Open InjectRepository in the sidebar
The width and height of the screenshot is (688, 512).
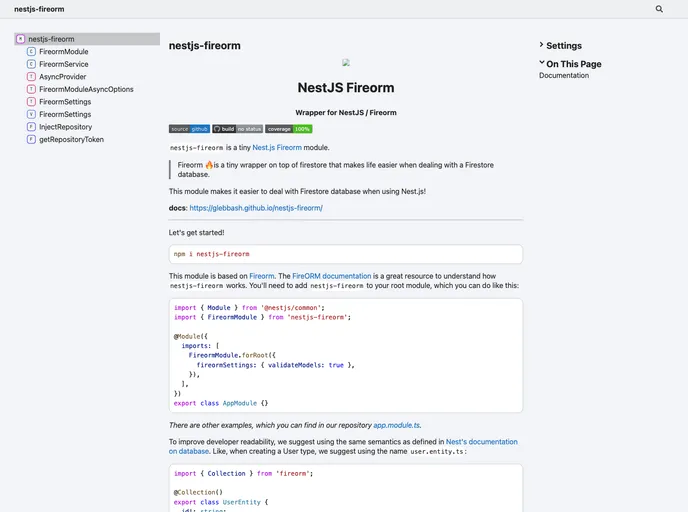tap(65, 127)
